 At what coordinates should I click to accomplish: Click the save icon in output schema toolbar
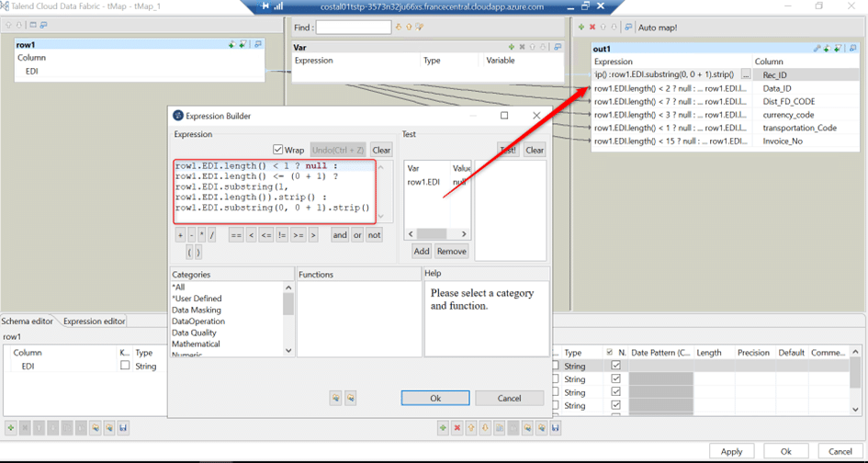[x=556, y=428]
